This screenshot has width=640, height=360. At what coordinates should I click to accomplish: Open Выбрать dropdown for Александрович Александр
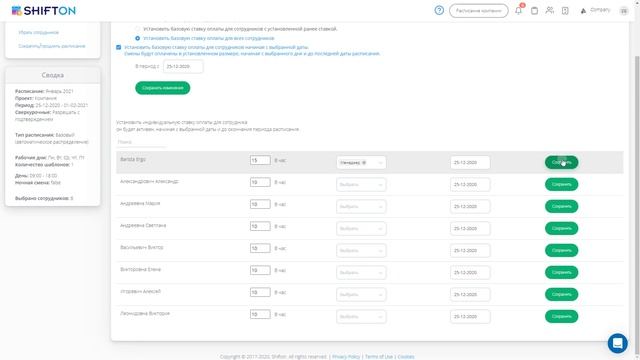[x=361, y=184]
